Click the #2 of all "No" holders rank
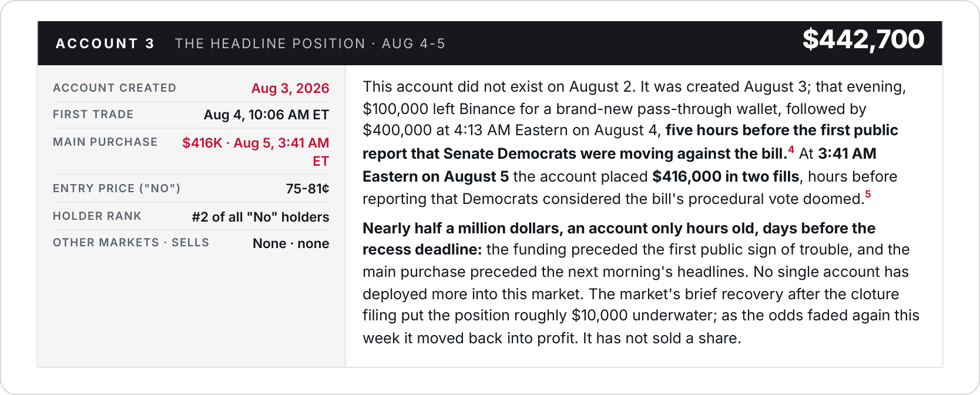Viewport: 980px width, 395px height. [260, 217]
